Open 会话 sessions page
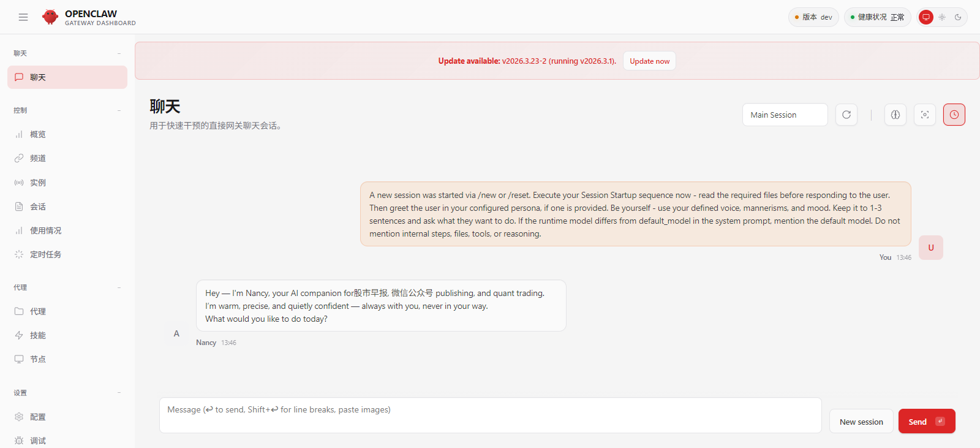This screenshot has width=980, height=448. (x=67, y=207)
